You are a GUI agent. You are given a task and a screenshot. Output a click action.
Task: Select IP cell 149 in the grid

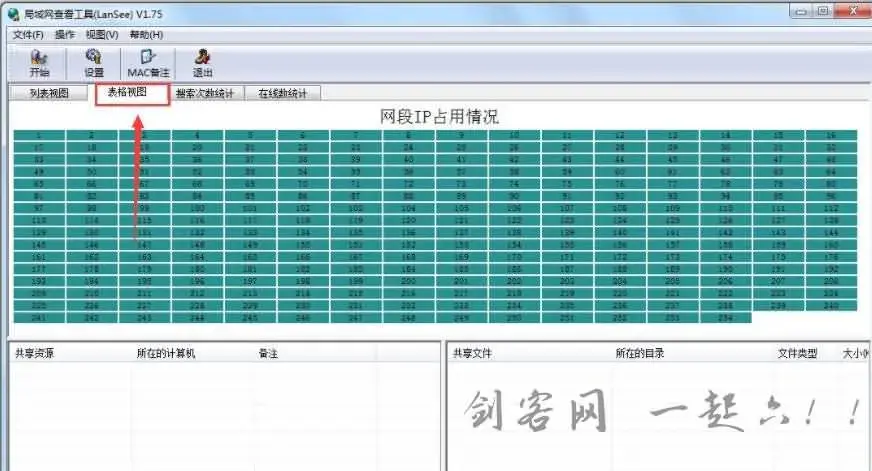[250, 245]
